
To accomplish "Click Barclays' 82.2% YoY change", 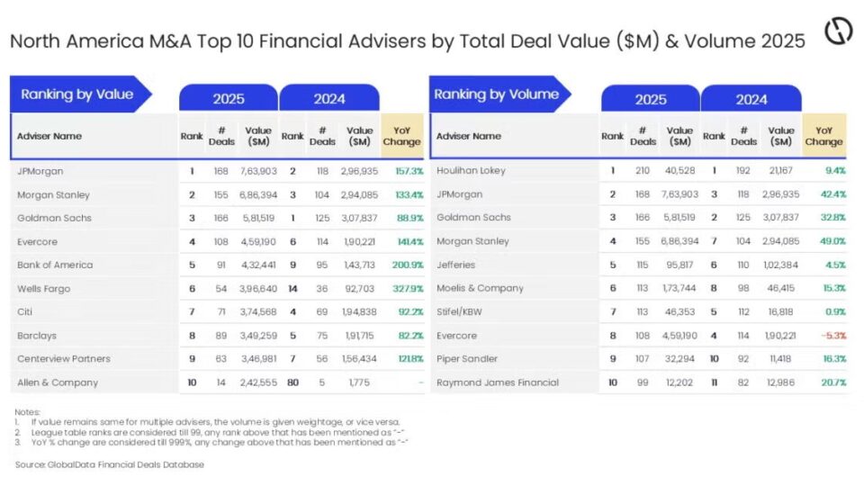I will click(x=410, y=336).
